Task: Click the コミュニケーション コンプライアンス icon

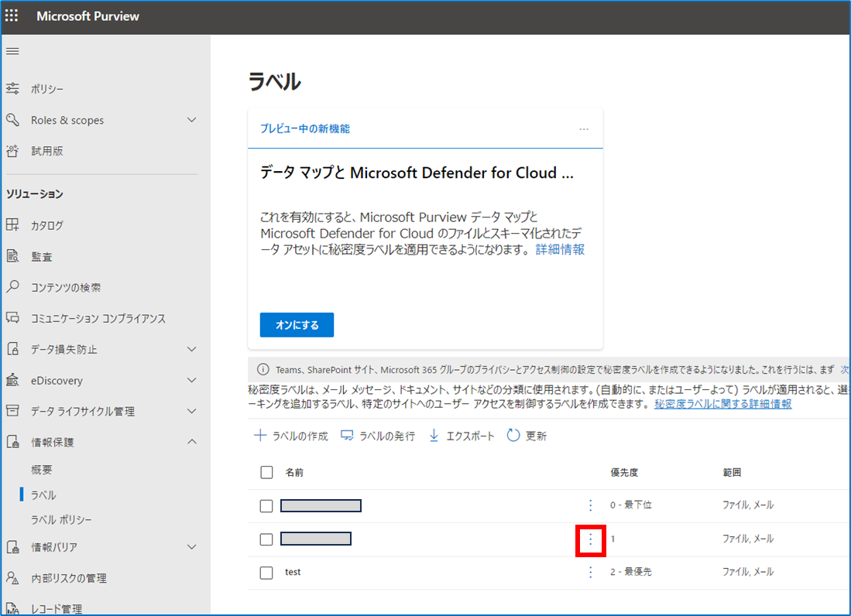Action: 12,318
